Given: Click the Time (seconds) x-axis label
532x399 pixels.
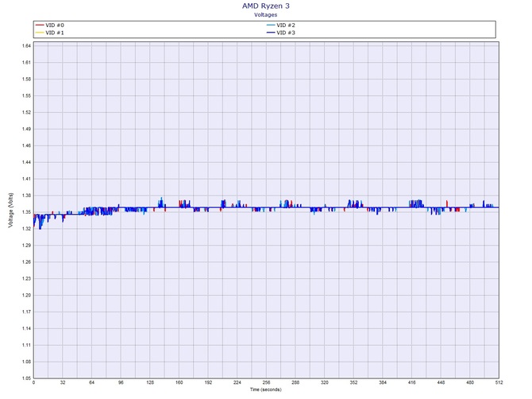Looking at the screenshot, I should tap(266, 389).
